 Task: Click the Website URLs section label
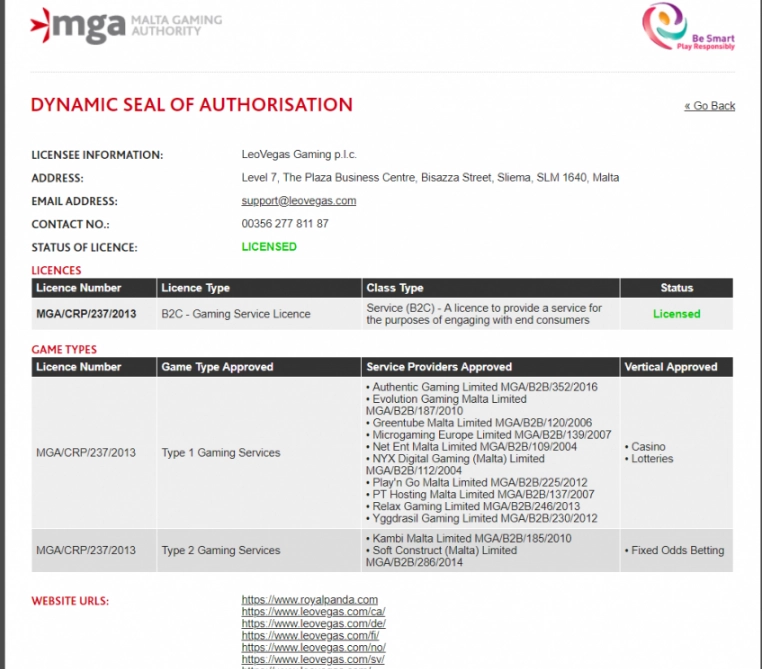pos(70,601)
